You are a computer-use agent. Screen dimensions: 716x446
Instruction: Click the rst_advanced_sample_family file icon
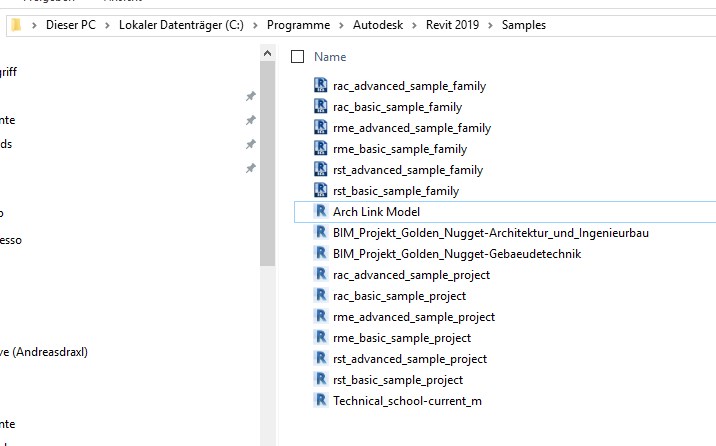point(321,169)
